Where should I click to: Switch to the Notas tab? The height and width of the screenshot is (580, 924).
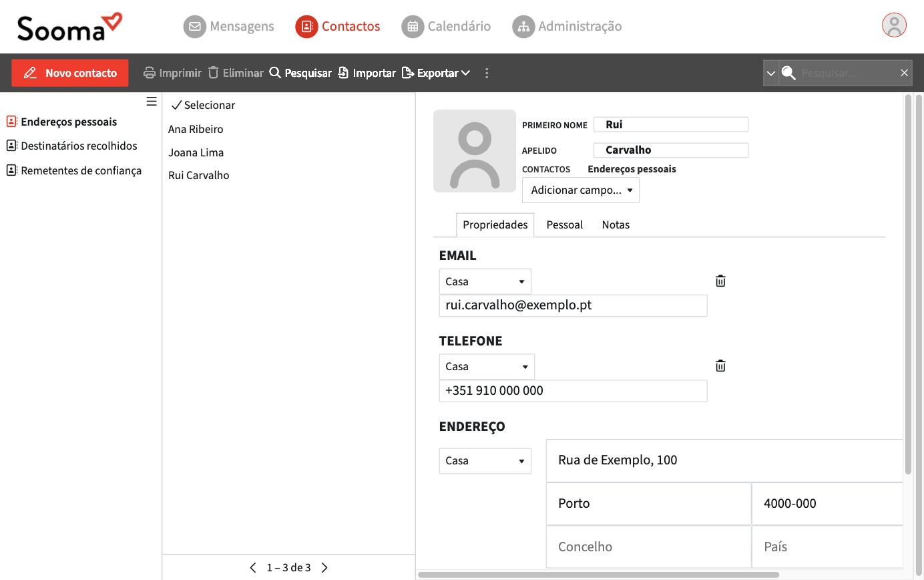616,225
